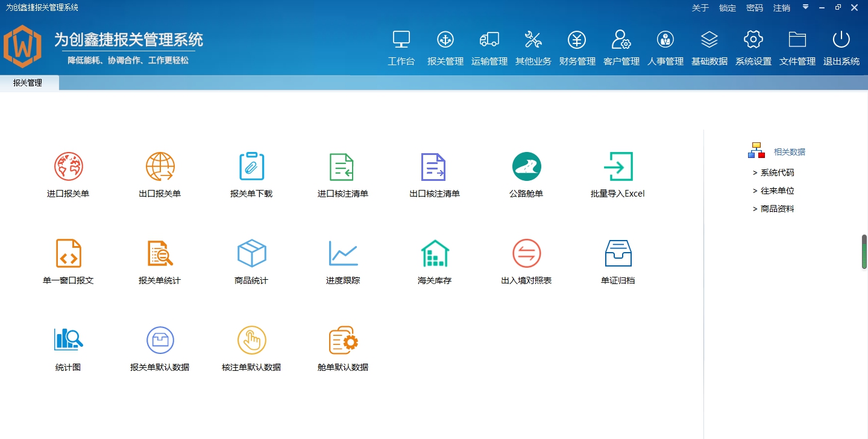
Task: Open 批量导入Excel for bulk import
Action: click(617, 174)
